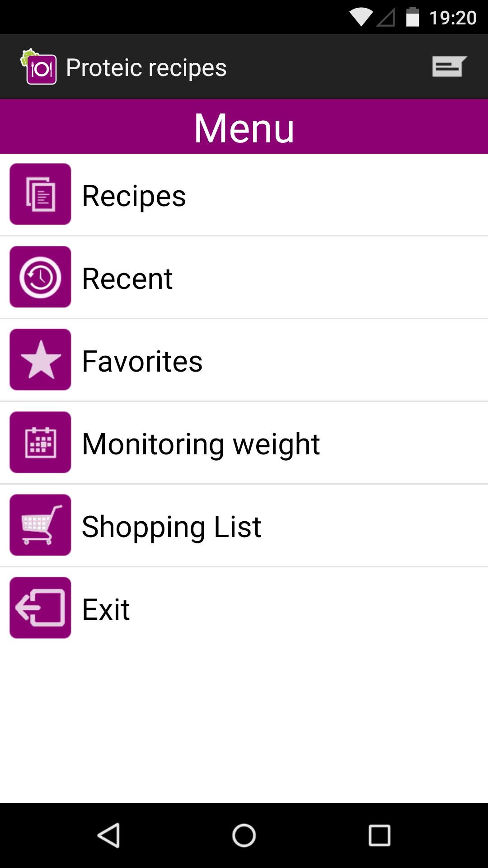Tap the Menu header banner
This screenshot has width=488, height=868.
click(244, 127)
